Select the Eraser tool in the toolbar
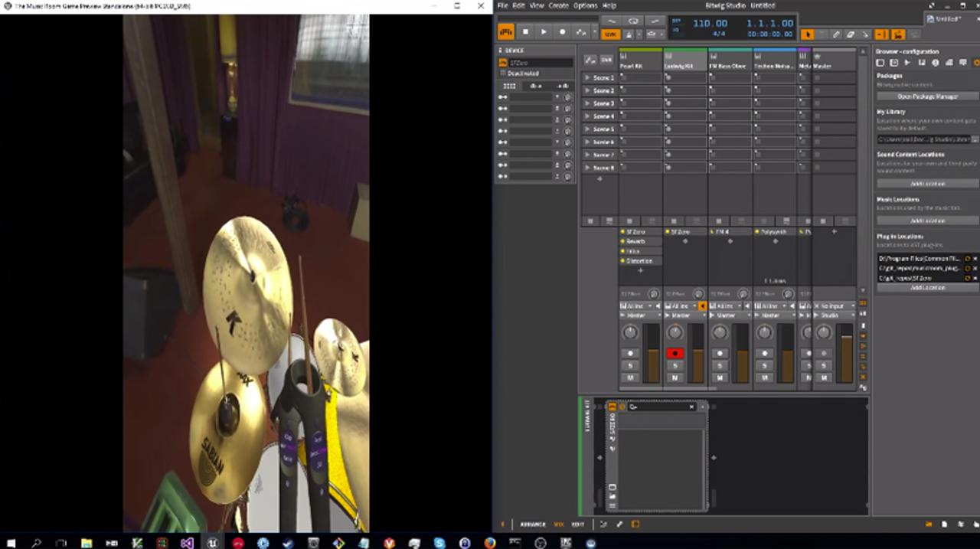The image size is (980, 549). click(851, 34)
